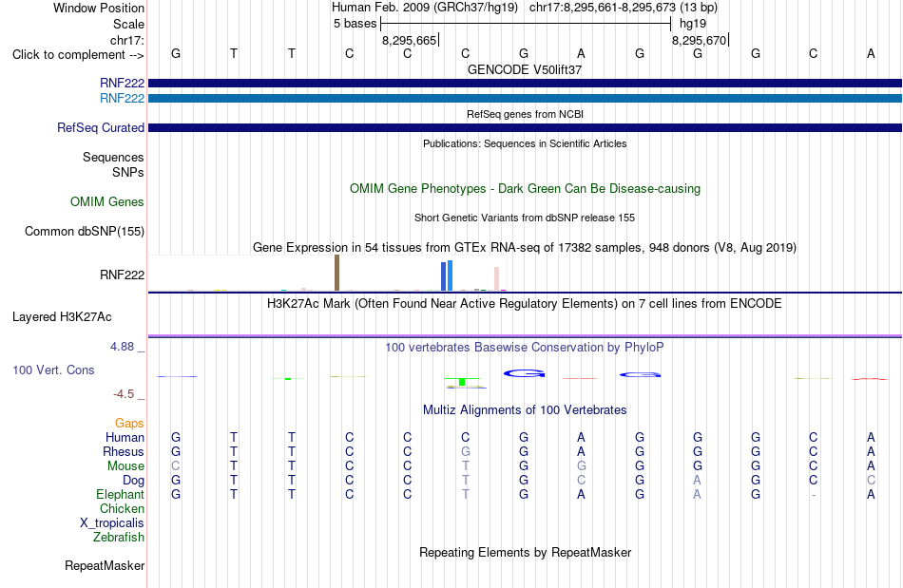Image resolution: width=903 pixels, height=588 pixels.
Task: Click the OMIM Genes label
Action: tap(107, 202)
